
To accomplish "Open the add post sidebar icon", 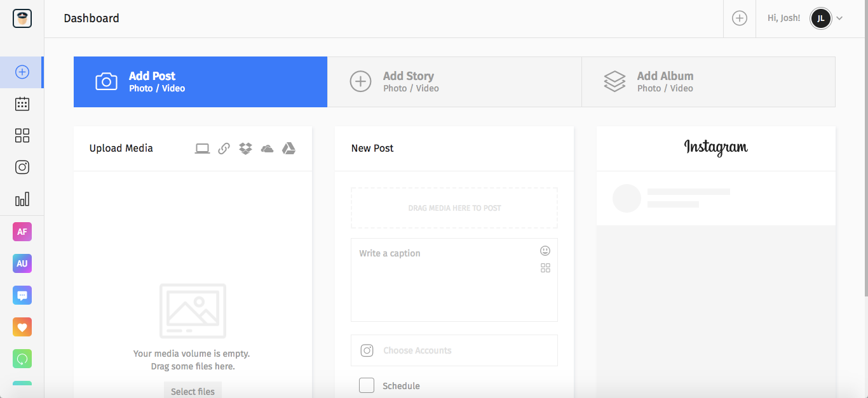I will click(x=22, y=72).
